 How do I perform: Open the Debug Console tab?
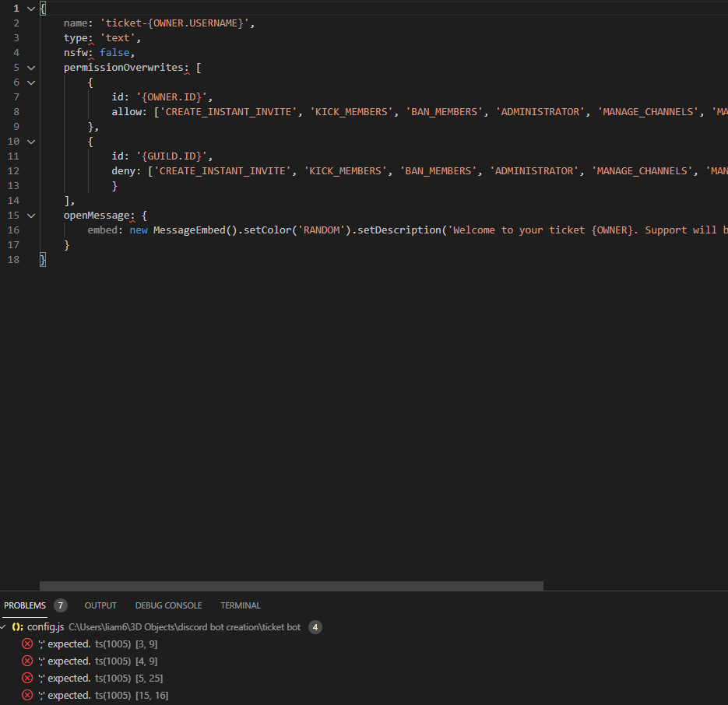click(168, 605)
